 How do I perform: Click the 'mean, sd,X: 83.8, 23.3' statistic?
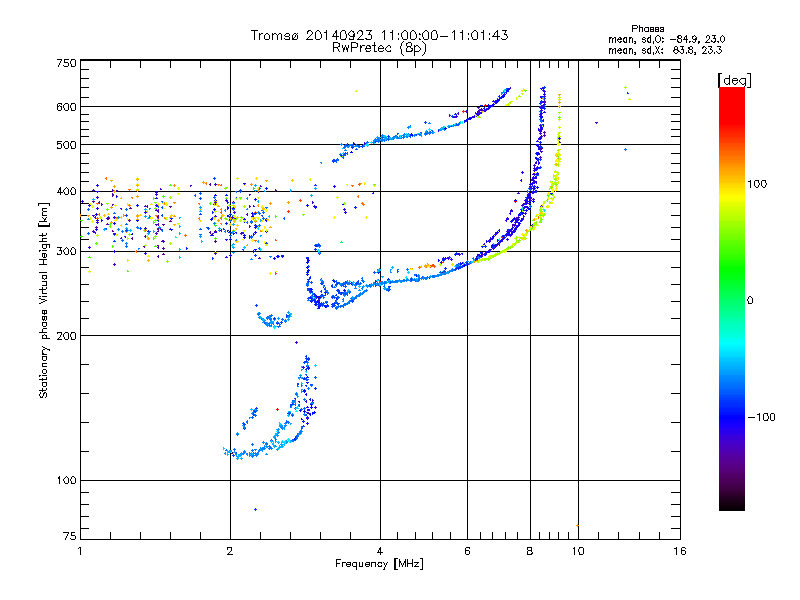pyautogui.click(x=665, y=50)
